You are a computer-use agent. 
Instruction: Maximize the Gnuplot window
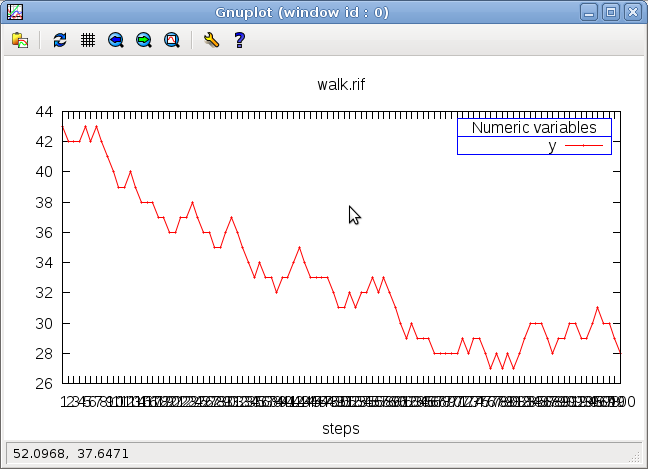point(611,12)
